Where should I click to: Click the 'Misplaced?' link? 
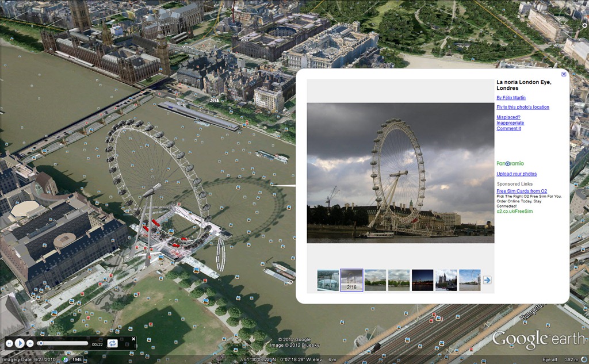click(508, 117)
